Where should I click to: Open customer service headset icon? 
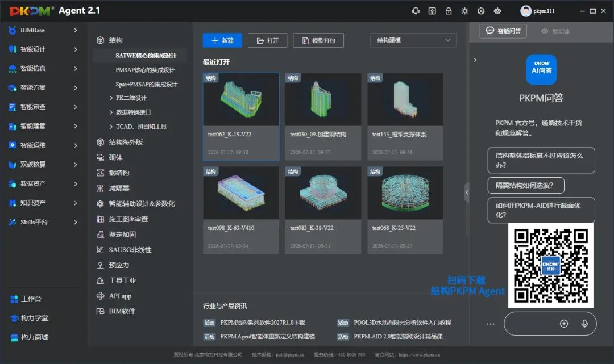pyautogui.click(x=416, y=11)
